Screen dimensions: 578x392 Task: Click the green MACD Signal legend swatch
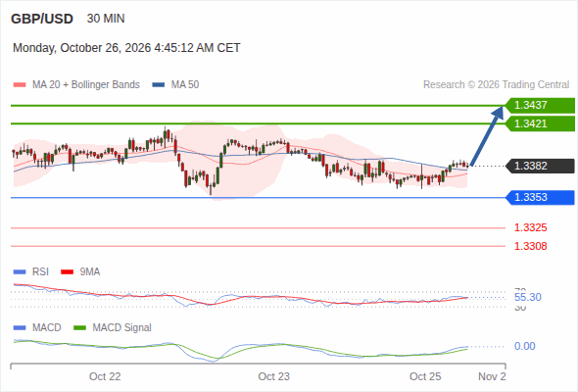(x=79, y=327)
